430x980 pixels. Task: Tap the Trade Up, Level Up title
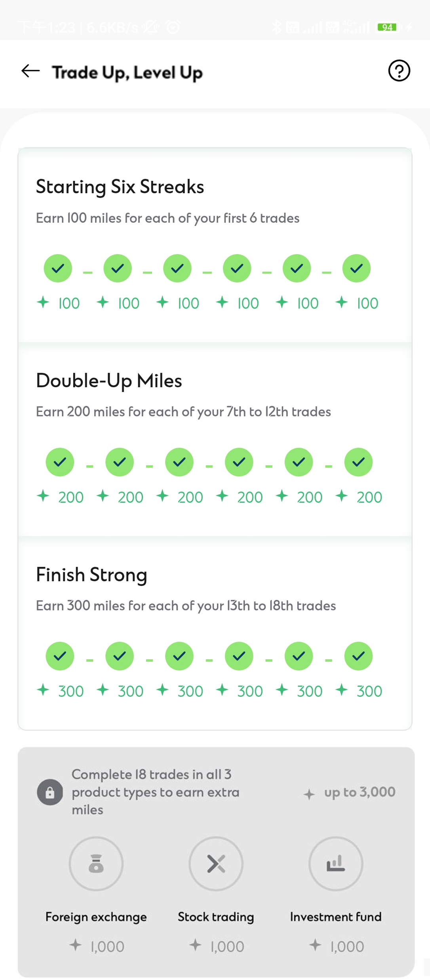(127, 72)
